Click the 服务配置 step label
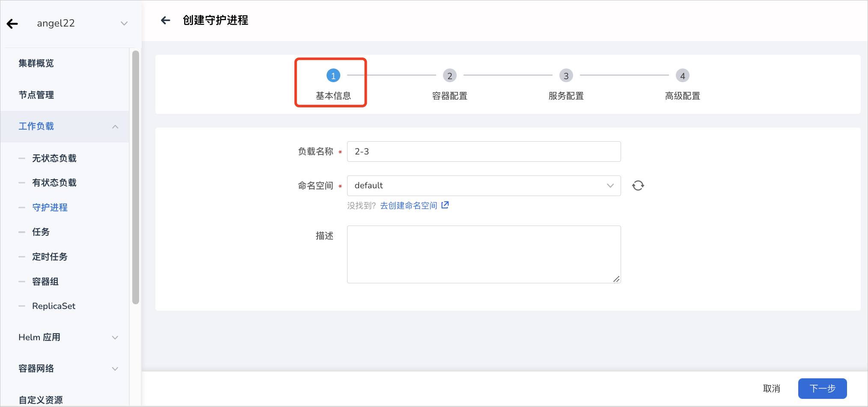The height and width of the screenshot is (407, 868). tap(566, 96)
